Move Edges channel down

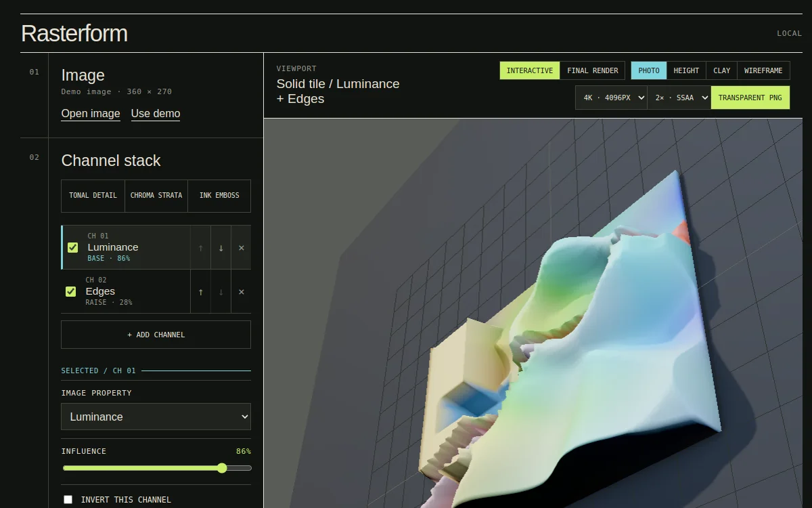221,292
